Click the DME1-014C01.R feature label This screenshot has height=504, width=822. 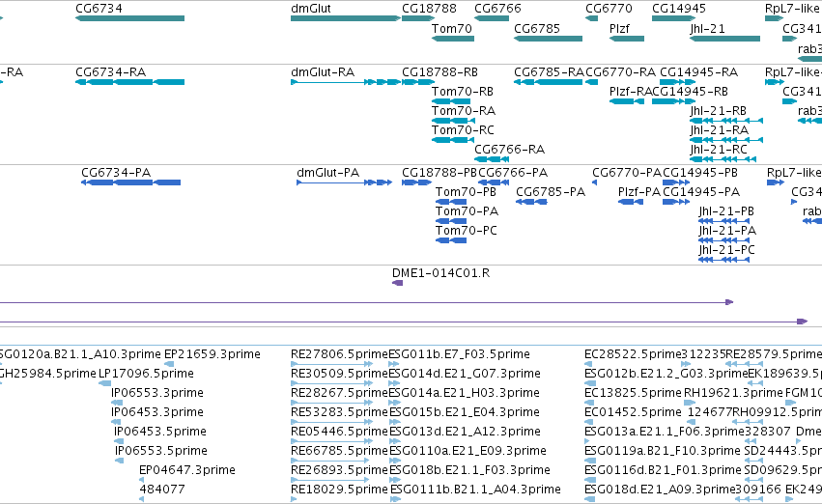tap(440, 273)
